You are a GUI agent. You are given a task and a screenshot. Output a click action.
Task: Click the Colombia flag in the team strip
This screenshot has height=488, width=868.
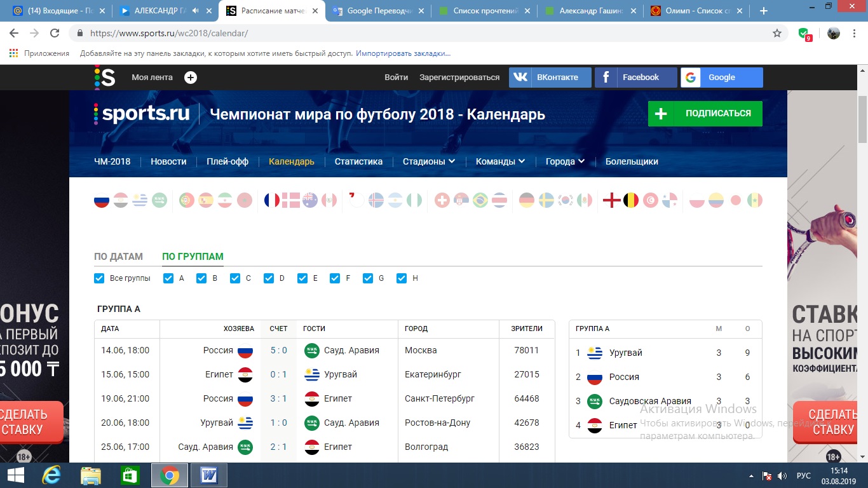click(x=716, y=201)
